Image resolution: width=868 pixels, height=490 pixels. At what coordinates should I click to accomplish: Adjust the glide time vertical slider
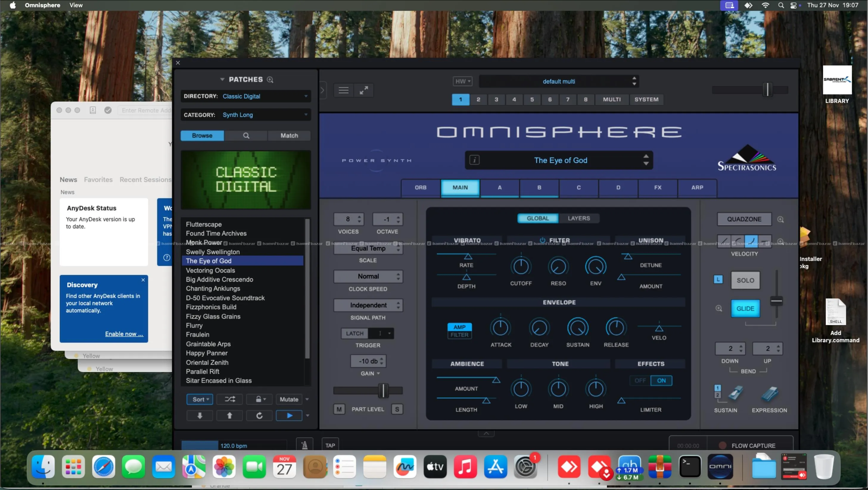[776, 301]
